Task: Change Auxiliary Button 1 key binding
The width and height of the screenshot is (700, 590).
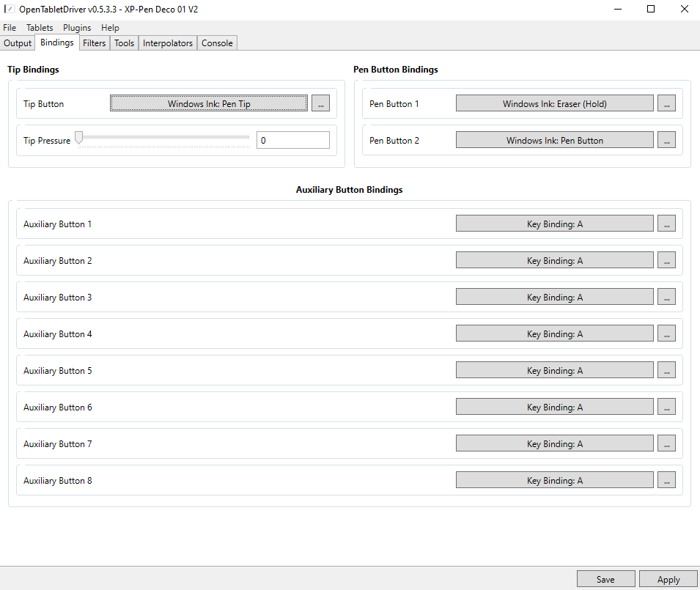Action: tap(554, 224)
